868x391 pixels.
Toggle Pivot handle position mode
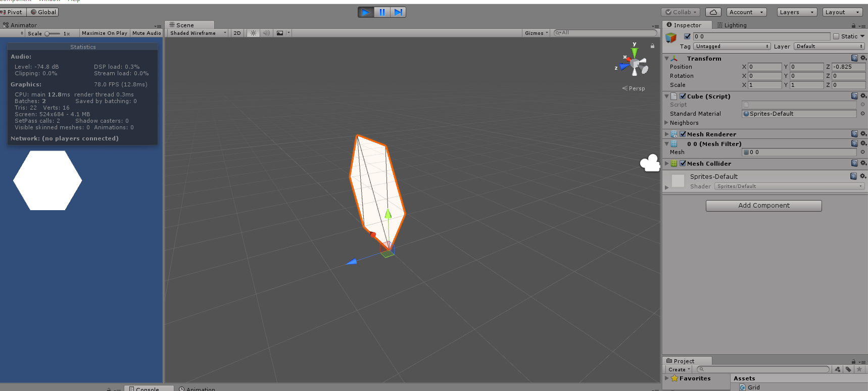pyautogui.click(x=12, y=12)
